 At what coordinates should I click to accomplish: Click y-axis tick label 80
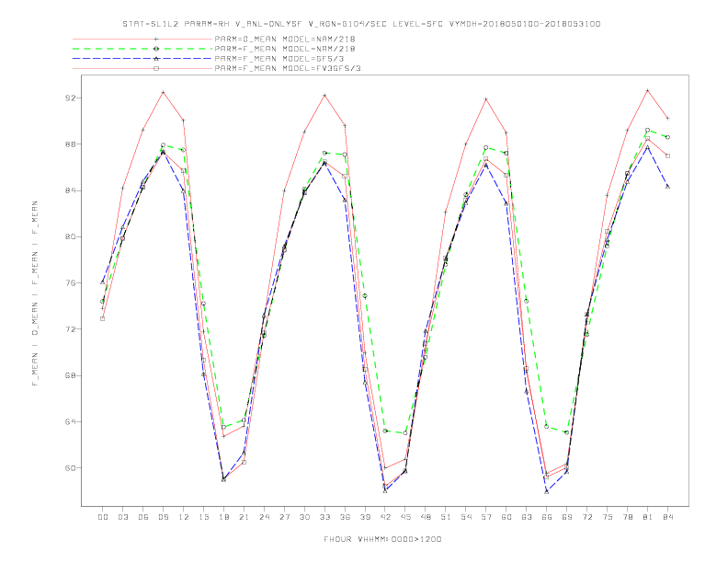pyautogui.click(x=69, y=237)
